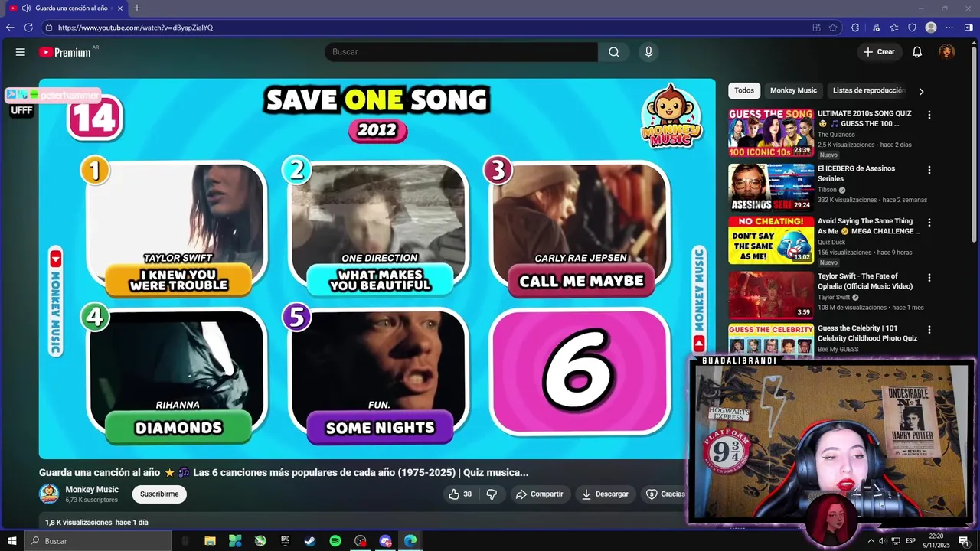980x551 pixels.
Task: Start voice search with the microphone
Action: (648, 52)
